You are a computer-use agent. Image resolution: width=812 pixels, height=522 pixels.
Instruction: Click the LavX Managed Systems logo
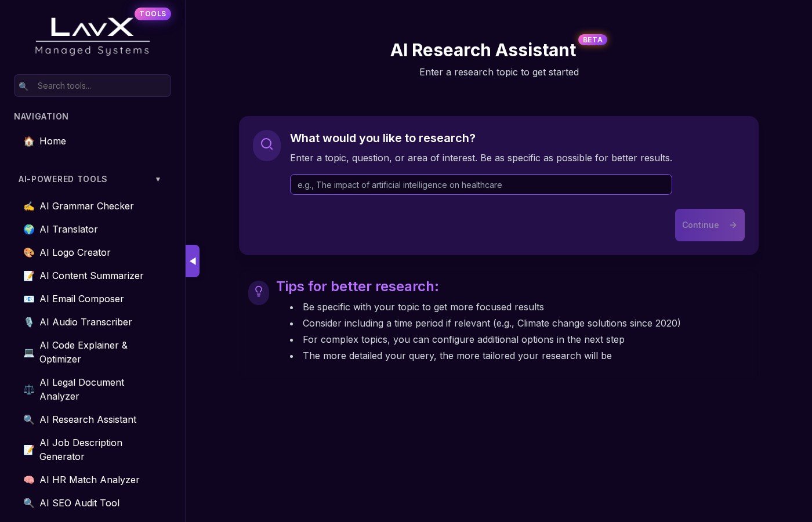92,36
